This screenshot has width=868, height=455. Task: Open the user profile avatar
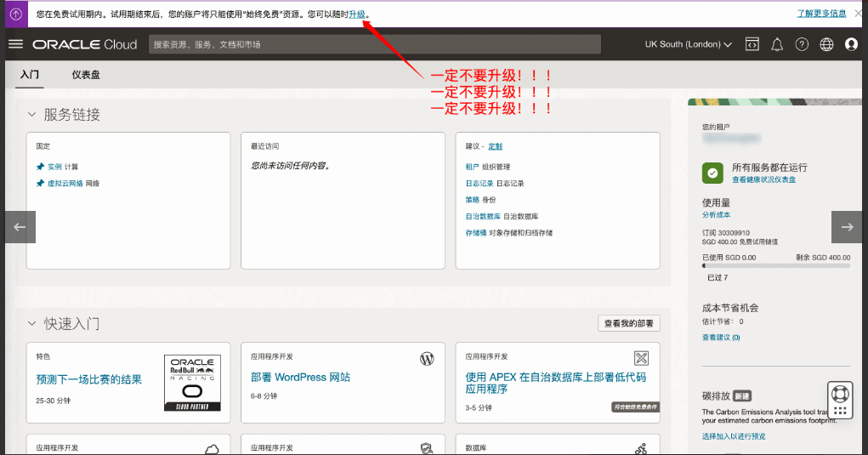point(852,44)
